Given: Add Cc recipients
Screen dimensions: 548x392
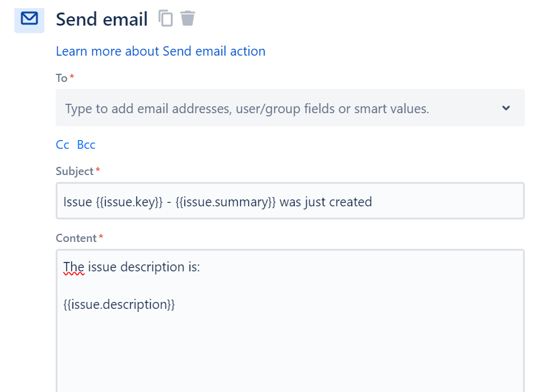Looking at the screenshot, I should coord(62,144).
